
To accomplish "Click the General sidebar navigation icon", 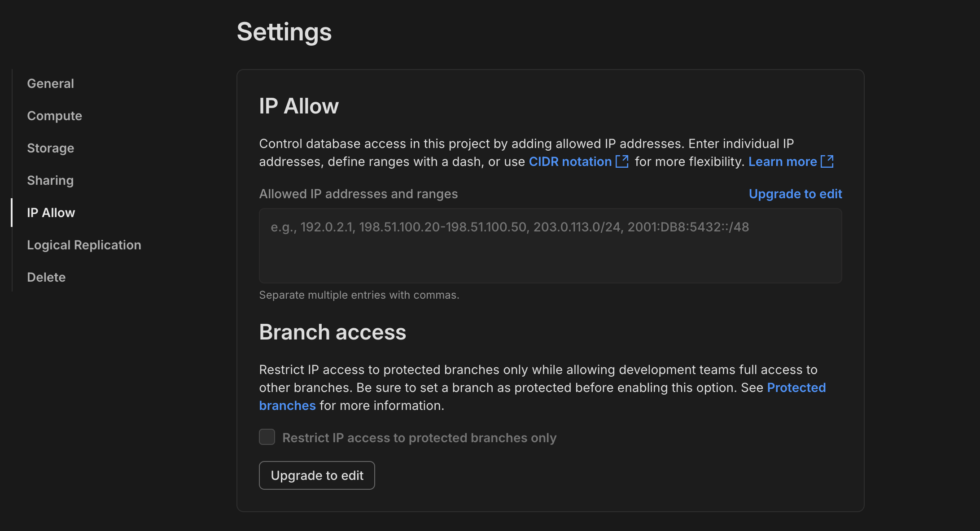I will click(50, 83).
